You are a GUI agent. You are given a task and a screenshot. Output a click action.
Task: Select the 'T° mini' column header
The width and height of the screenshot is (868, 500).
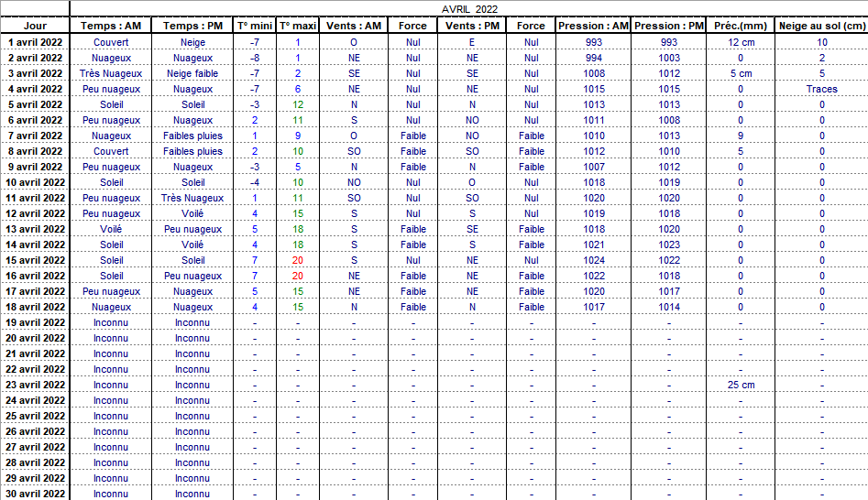[x=255, y=26]
